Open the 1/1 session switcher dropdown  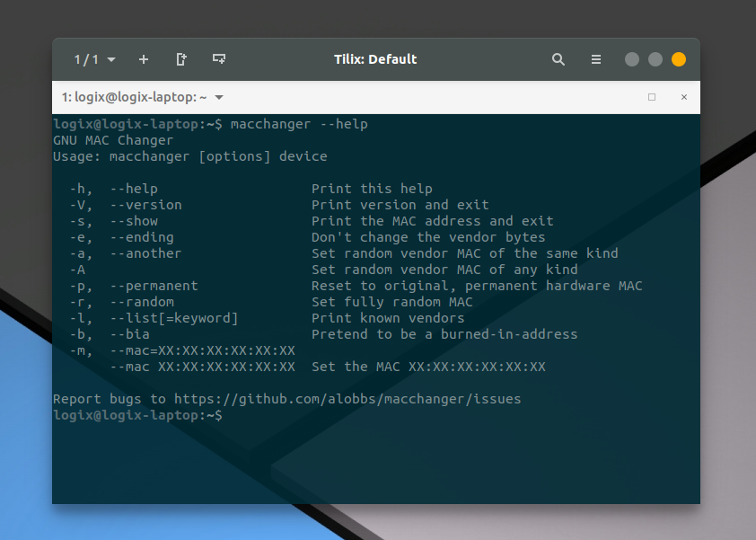pos(94,59)
